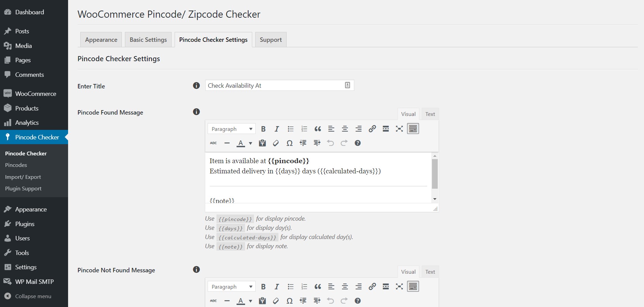Screen dimensions: 644x307
Task: Open the Text tab of the found message editor
Action: (x=430, y=114)
